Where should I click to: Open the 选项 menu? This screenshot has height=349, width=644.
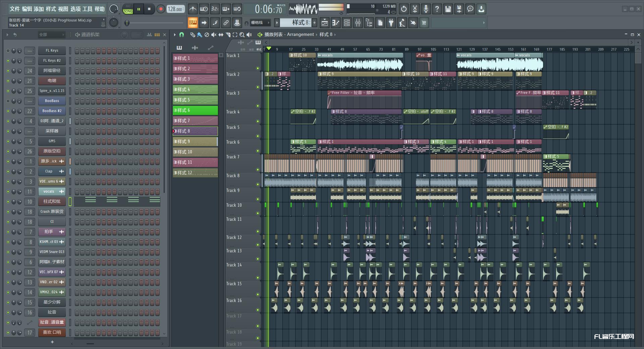tap(75, 9)
